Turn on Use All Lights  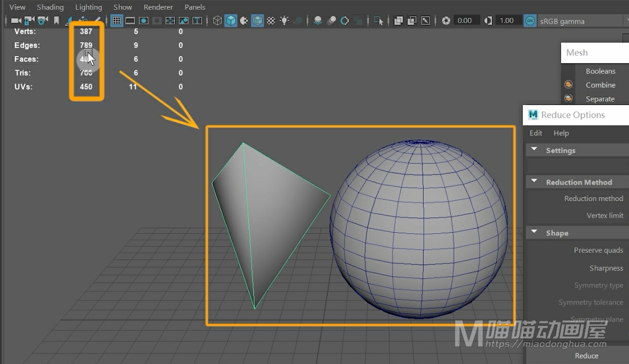click(285, 21)
